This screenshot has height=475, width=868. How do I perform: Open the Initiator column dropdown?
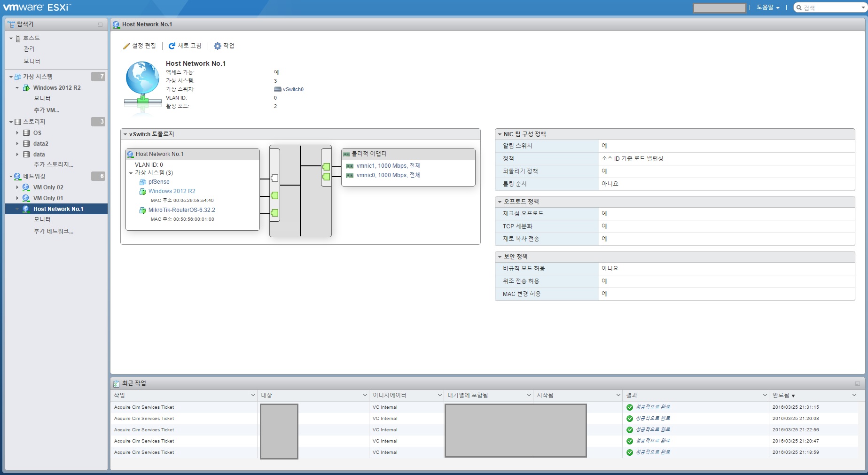(440, 396)
